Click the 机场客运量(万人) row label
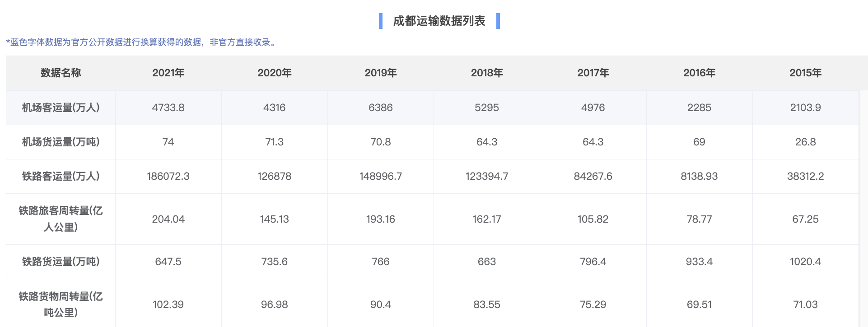868x327 pixels. click(x=61, y=107)
